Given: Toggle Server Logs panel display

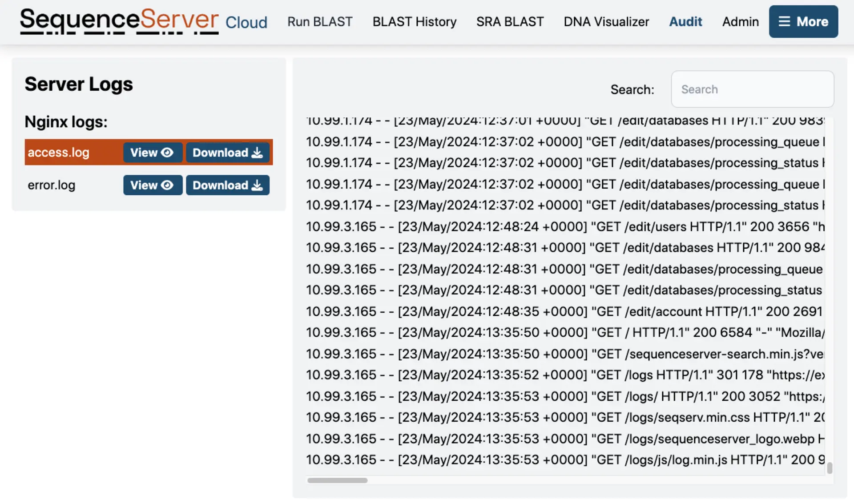Looking at the screenshot, I should point(79,83).
